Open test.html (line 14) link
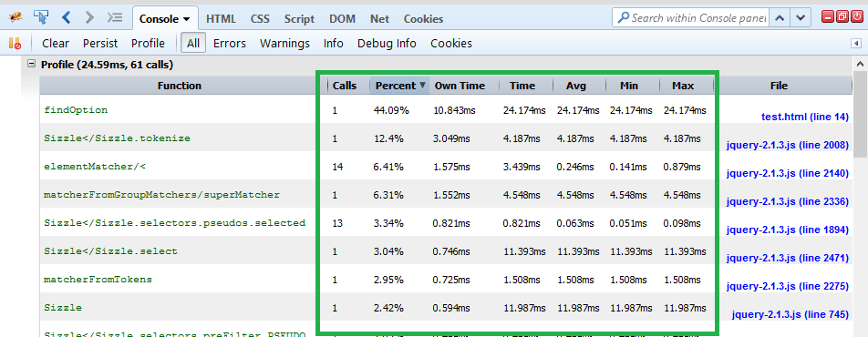The width and height of the screenshot is (868, 337). [804, 117]
